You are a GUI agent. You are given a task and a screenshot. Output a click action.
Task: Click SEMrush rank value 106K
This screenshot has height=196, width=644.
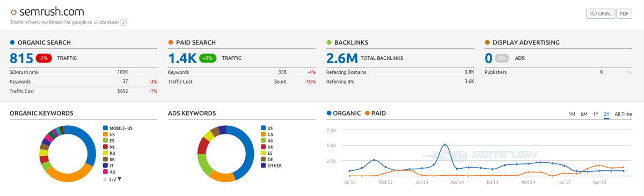tap(122, 72)
